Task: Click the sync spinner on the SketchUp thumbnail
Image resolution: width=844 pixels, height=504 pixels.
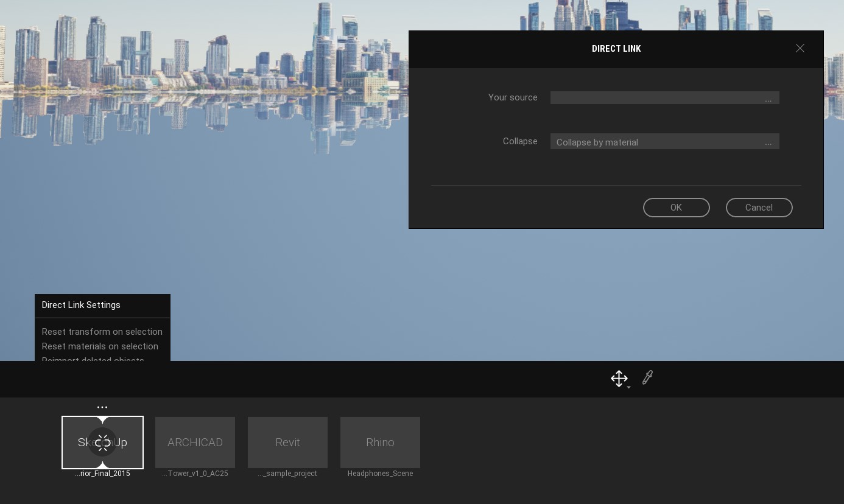Action: tap(102, 443)
